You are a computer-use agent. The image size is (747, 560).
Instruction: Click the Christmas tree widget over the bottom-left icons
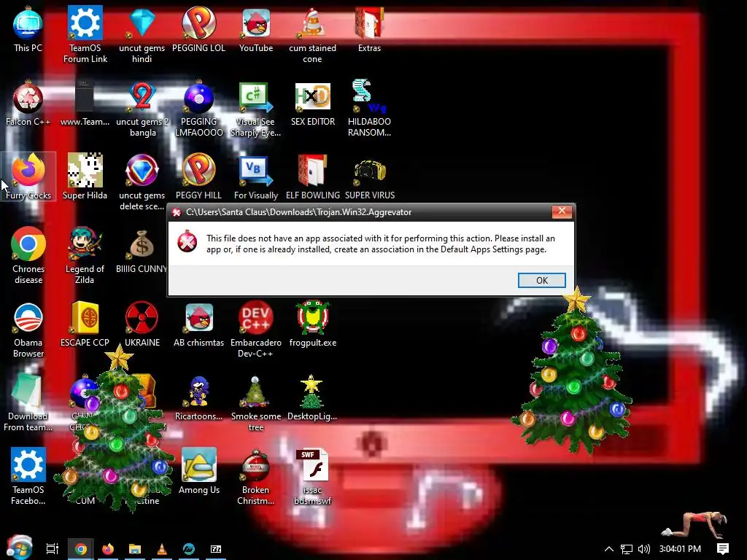click(115, 429)
